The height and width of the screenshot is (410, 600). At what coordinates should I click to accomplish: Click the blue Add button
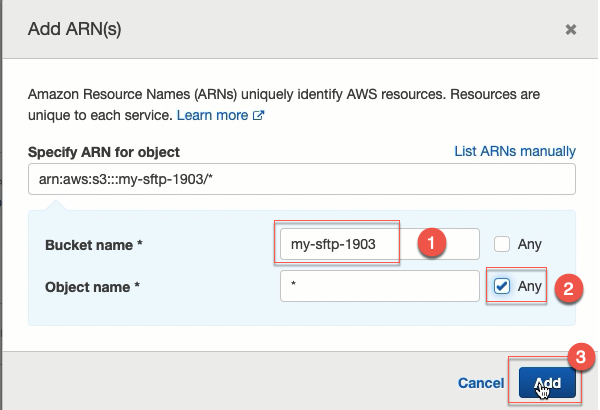pyautogui.click(x=547, y=383)
